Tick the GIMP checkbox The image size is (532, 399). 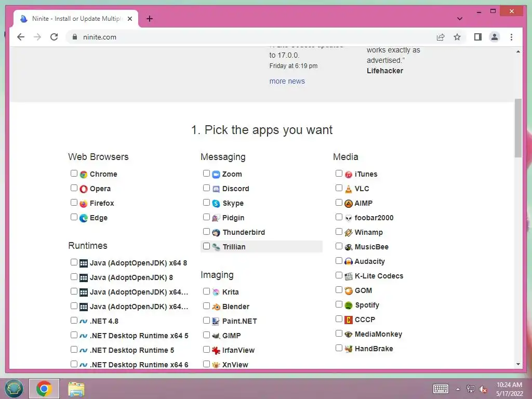coord(206,335)
